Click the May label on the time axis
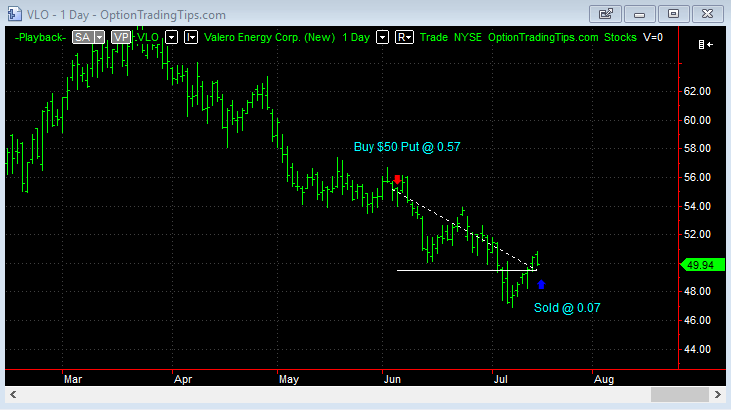 pos(289,379)
